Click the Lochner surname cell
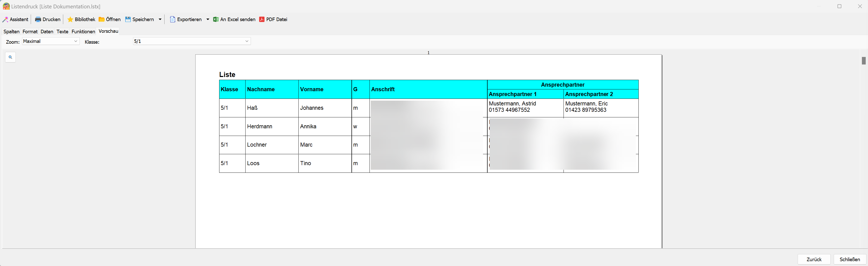This screenshot has width=868, height=266. (x=272, y=145)
